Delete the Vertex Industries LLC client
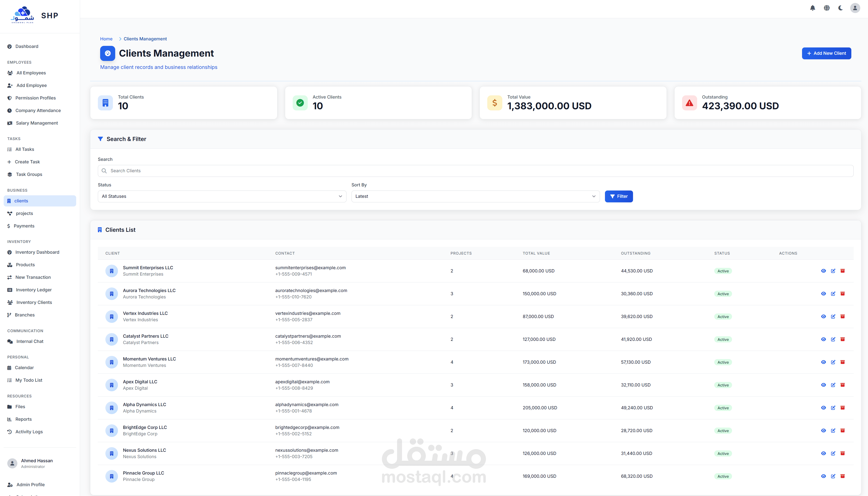The image size is (868, 496). [842, 316]
